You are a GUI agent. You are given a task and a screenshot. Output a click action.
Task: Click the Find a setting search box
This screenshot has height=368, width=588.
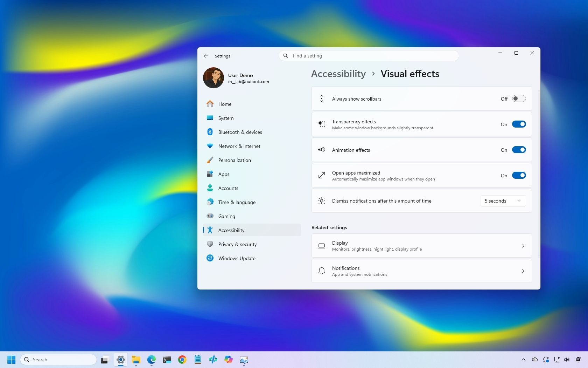pos(369,56)
